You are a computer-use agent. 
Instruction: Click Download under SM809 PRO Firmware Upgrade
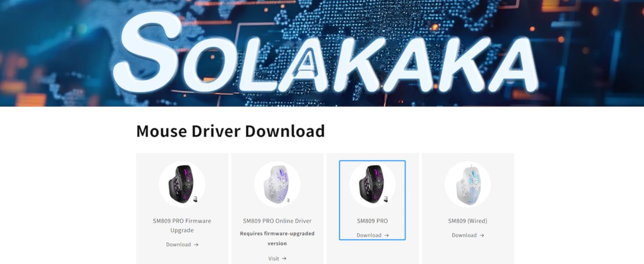pos(179,245)
